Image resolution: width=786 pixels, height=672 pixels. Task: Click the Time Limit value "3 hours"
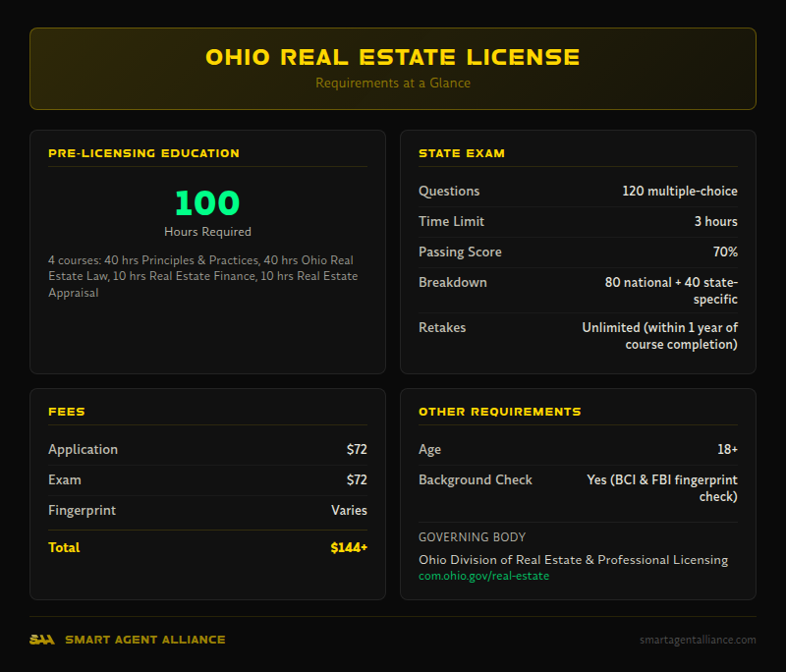point(714,221)
